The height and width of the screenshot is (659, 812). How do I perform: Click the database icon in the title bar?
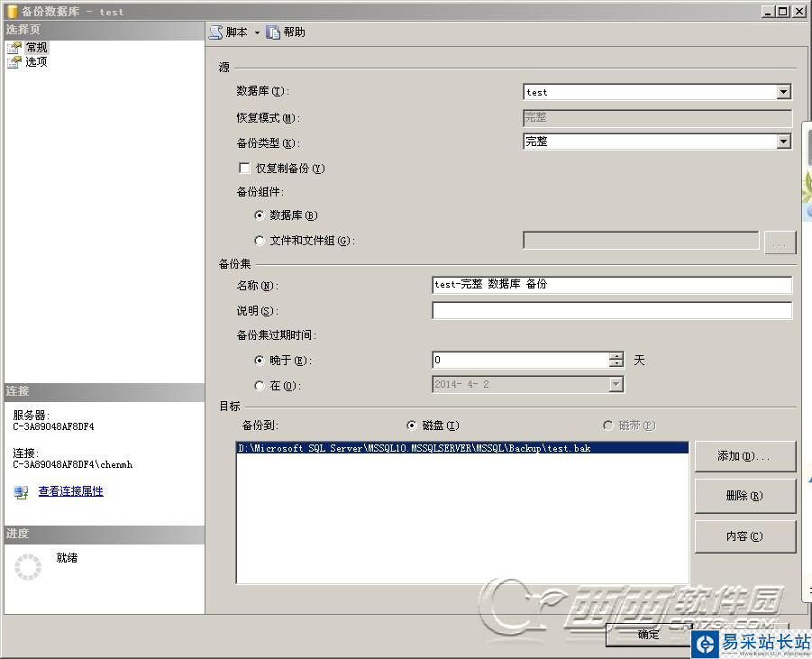coord(12,11)
